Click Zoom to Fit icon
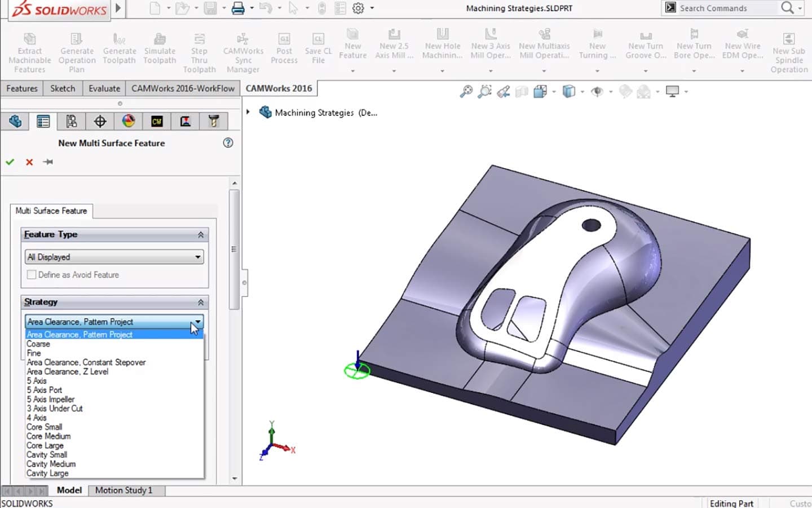 (x=466, y=91)
